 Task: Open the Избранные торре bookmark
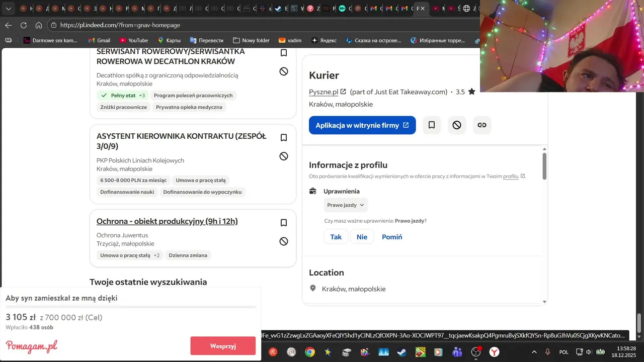pyautogui.click(x=437, y=40)
